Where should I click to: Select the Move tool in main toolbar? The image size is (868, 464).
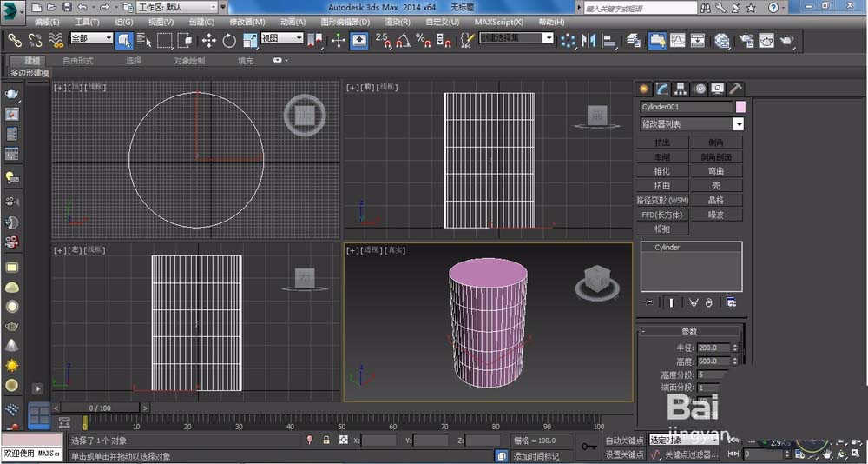pos(209,40)
